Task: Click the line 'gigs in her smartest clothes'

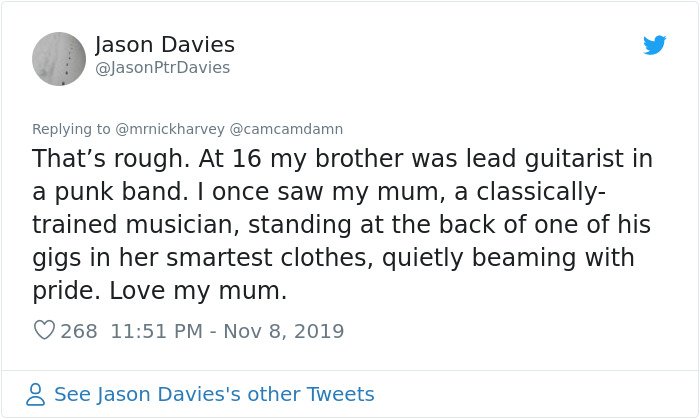Action: tap(333, 258)
